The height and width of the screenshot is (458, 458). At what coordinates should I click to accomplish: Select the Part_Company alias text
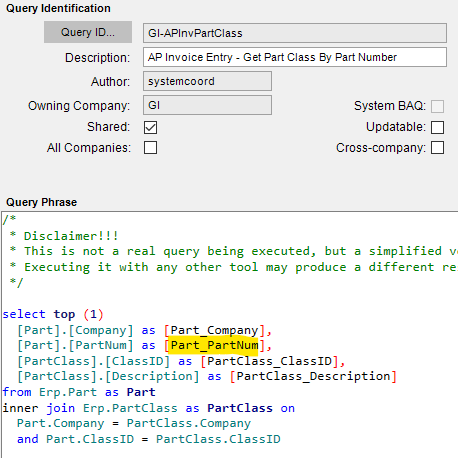tap(214, 330)
